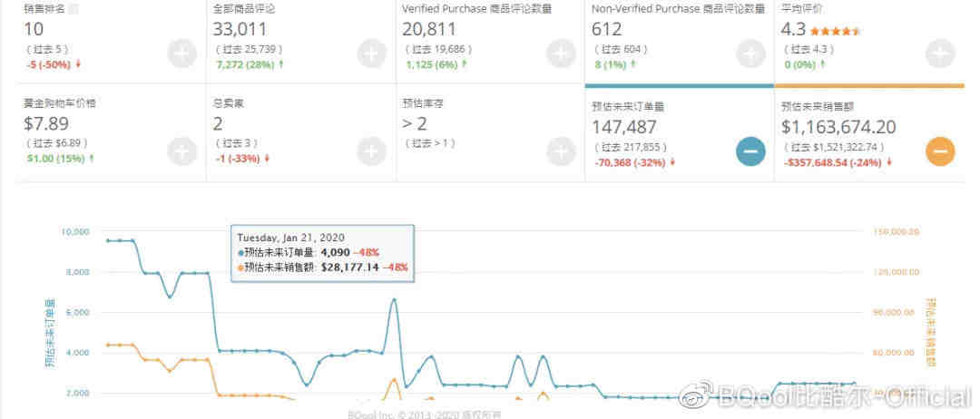This screenshot has height=419, width=980.
Task: Select the Non-Verified Purchase count 612
Action: point(606,29)
